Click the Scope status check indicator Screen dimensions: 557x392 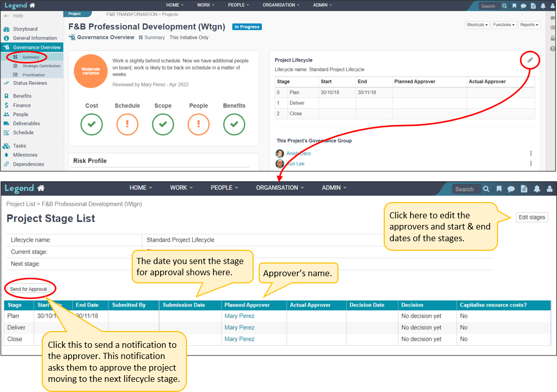click(163, 124)
